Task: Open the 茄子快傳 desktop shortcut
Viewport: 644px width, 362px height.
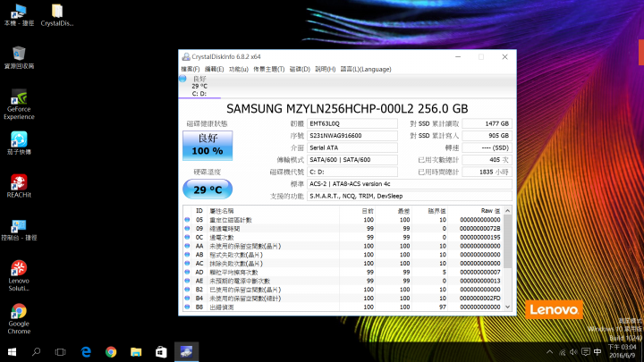Action: (x=19, y=143)
